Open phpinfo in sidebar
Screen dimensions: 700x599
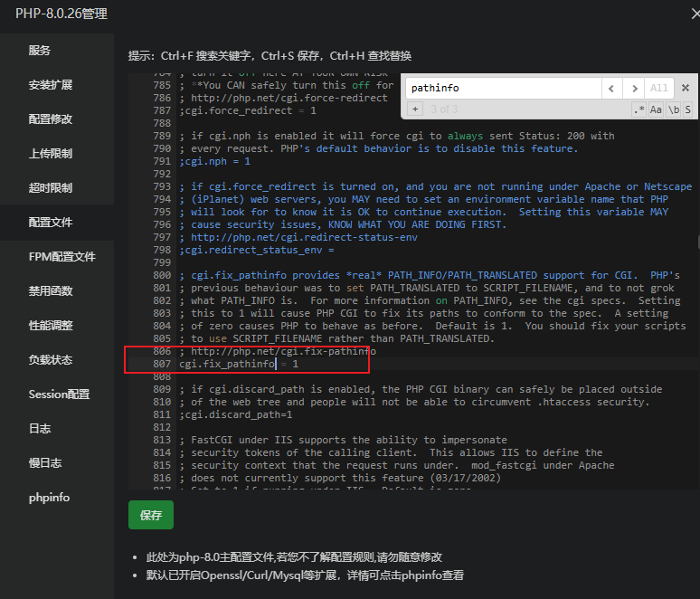click(49, 498)
